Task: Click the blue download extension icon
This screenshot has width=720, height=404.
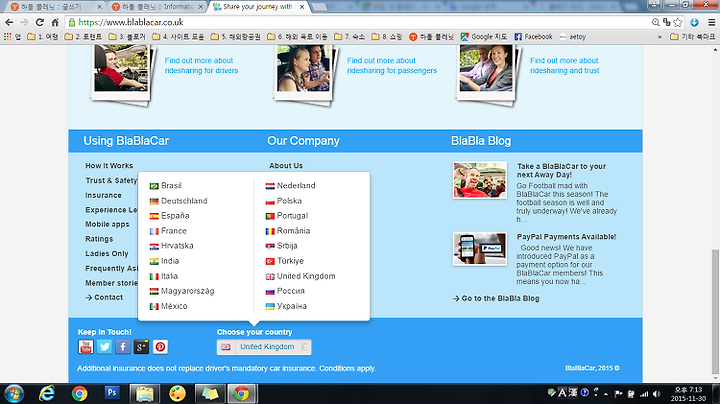Action: (694, 22)
